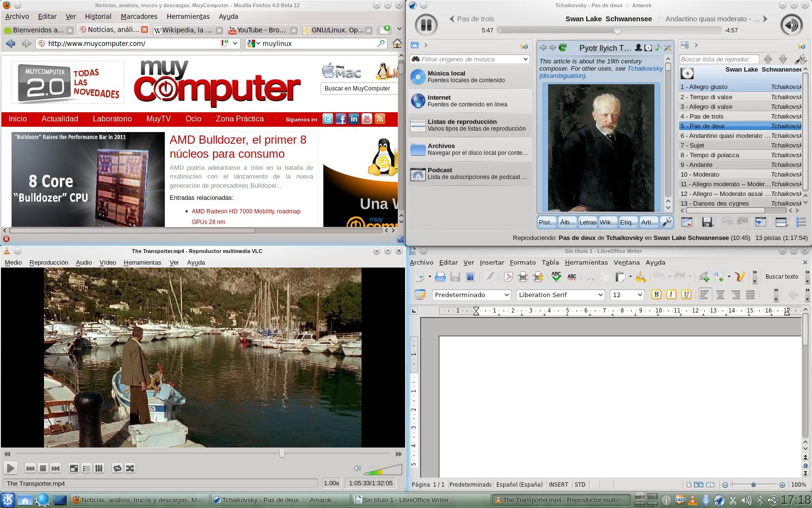The width and height of the screenshot is (812, 508).
Task: Toggle the VLC playlist view
Action: [87, 468]
